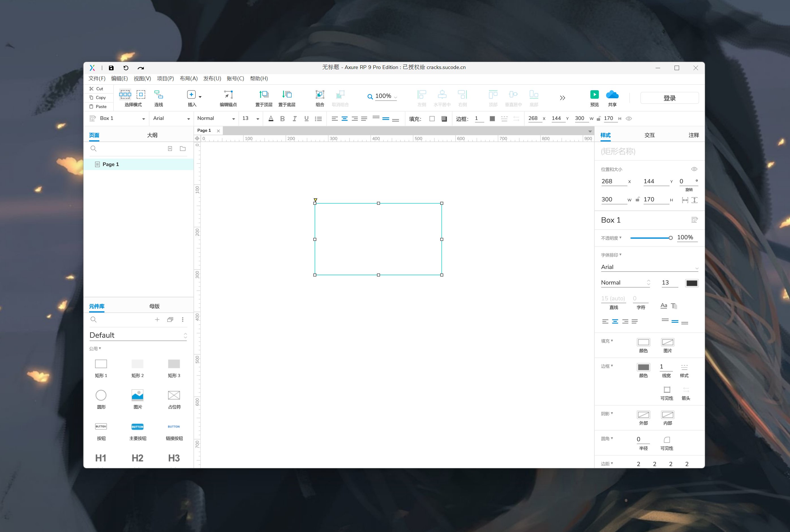The width and height of the screenshot is (790, 532).
Task: Click Copy in the toolbar
Action: (x=97, y=97)
